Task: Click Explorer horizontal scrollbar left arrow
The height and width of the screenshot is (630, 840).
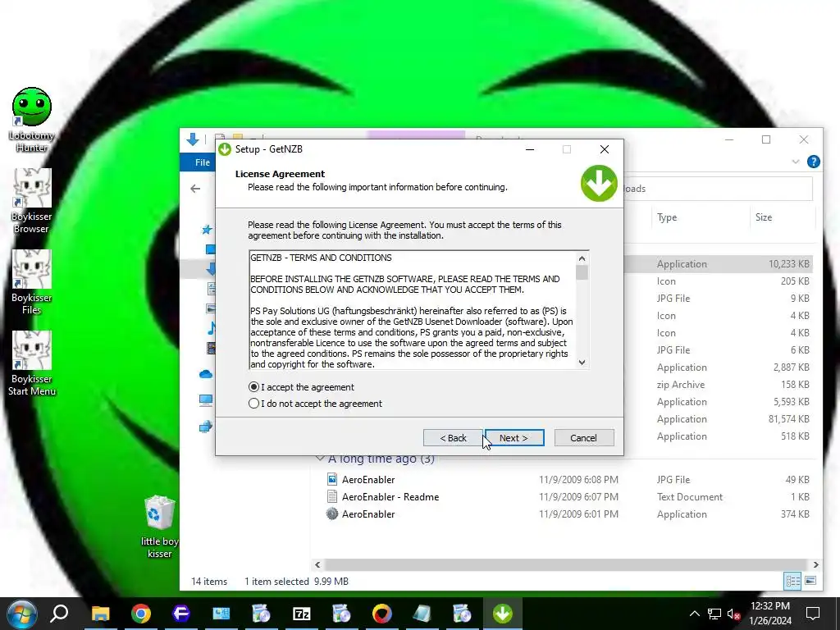Action: [x=317, y=564]
